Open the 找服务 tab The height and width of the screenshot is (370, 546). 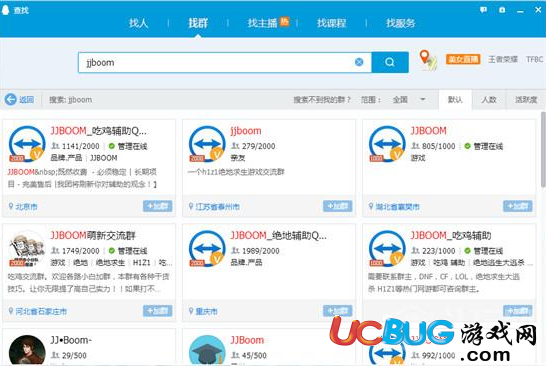pos(400,23)
